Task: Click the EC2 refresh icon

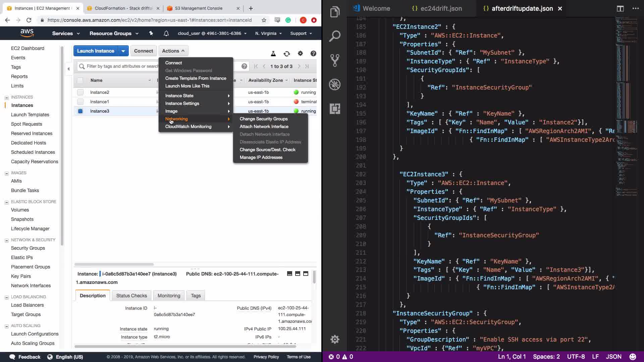Action: tap(287, 54)
